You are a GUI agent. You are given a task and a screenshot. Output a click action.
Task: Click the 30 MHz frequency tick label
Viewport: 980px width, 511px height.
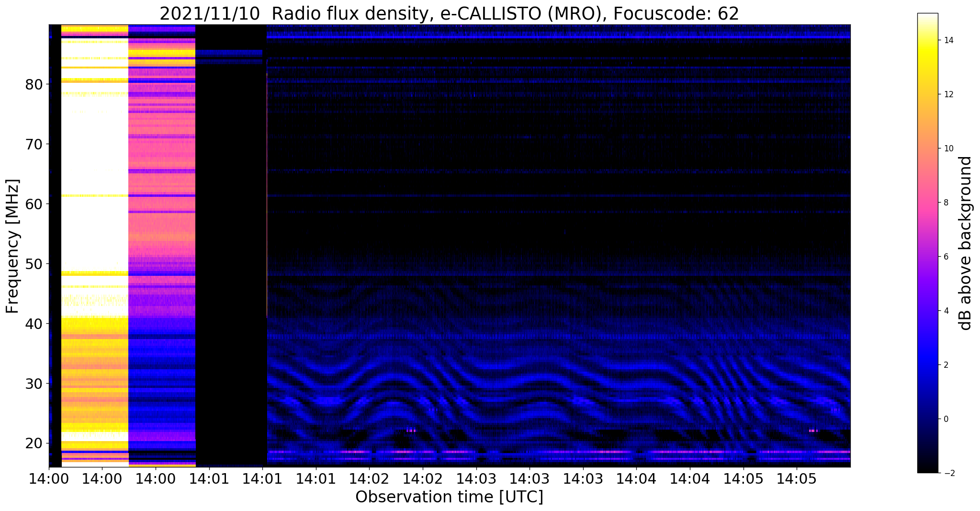click(34, 384)
